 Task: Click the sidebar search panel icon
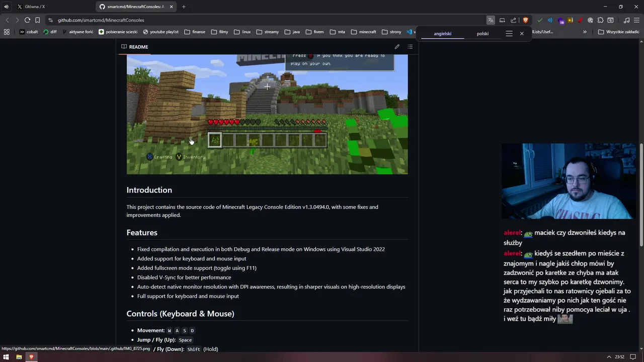click(x=610, y=20)
